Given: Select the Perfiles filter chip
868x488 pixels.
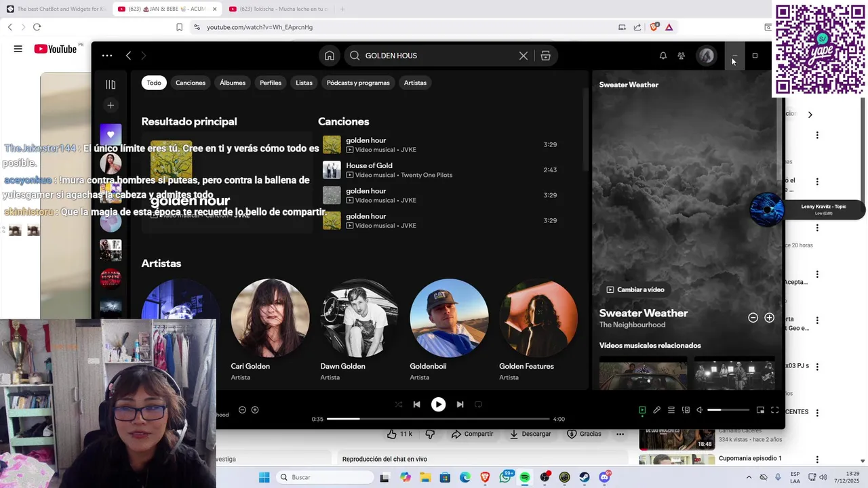Looking at the screenshot, I should tap(271, 83).
